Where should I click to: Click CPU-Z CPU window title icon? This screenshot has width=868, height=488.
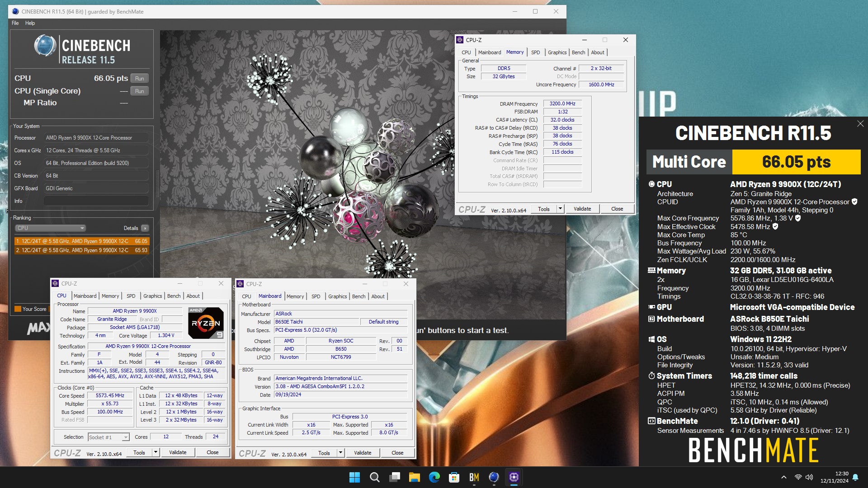point(55,283)
